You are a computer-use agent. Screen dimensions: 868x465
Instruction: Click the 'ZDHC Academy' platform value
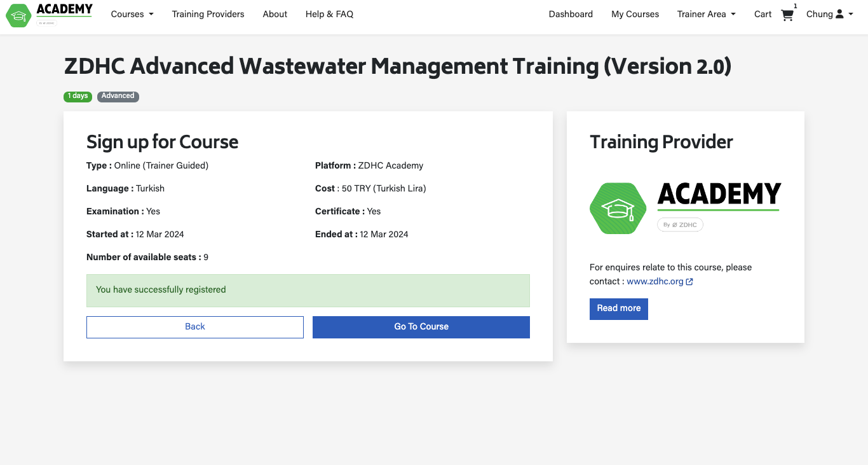391,165
